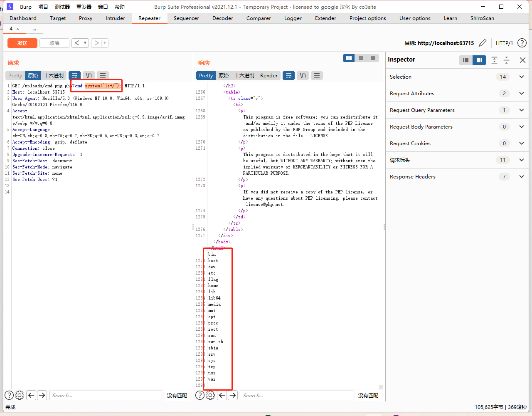The image size is (532, 416).
Task: Open the Proxy tab
Action: point(86,18)
